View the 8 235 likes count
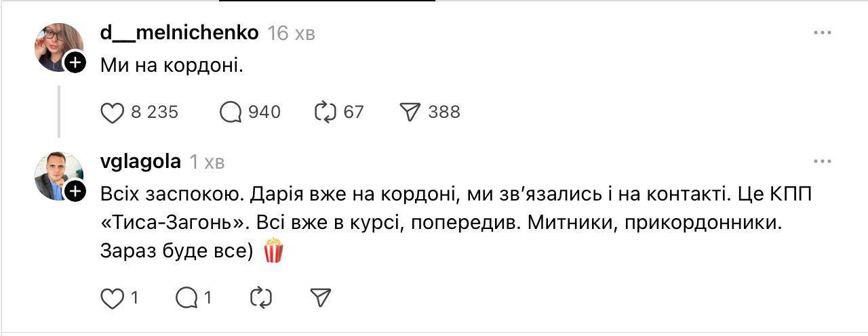Viewport: 868px width, 336px height. (x=155, y=112)
